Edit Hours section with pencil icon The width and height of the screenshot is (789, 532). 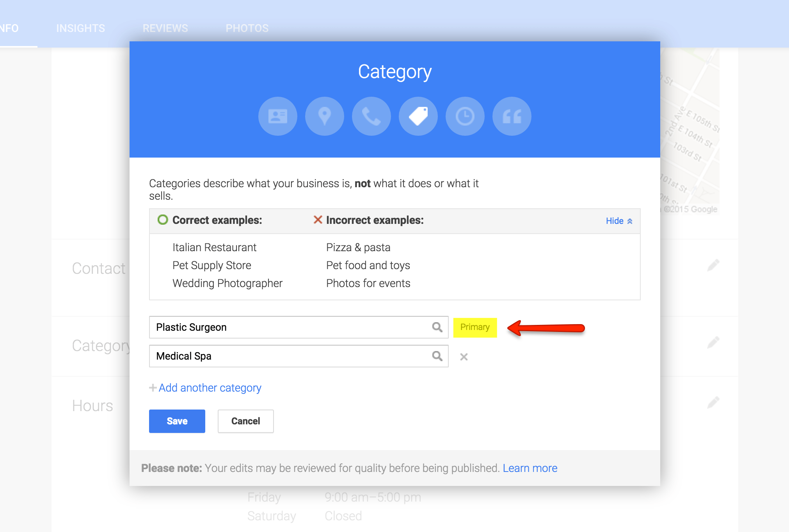(713, 403)
